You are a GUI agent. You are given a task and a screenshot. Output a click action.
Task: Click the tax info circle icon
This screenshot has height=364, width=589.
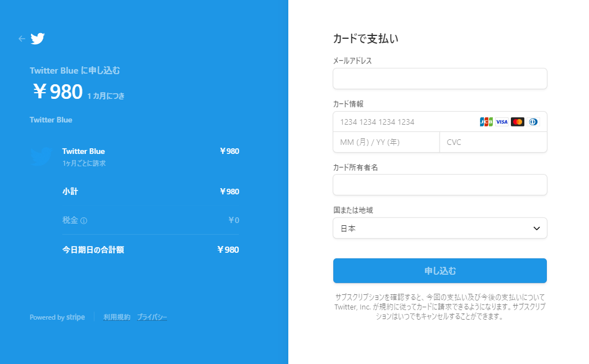(84, 221)
